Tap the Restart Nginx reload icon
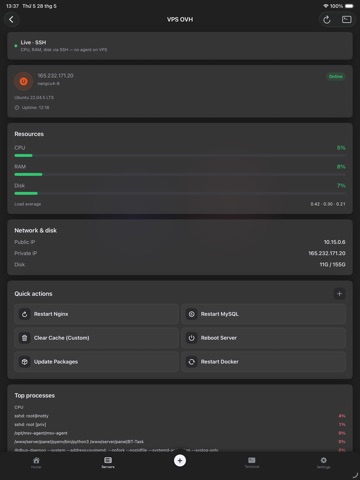 coord(24,314)
